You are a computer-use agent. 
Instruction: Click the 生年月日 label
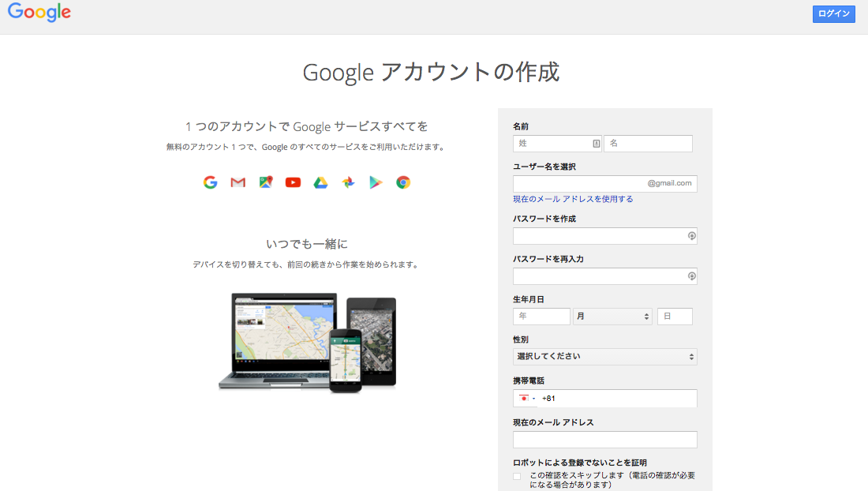tap(528, 299)
